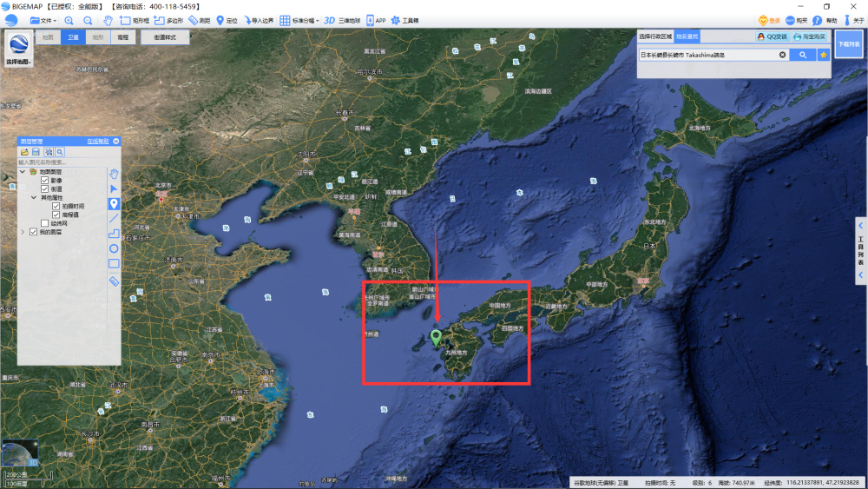868x489 pixels.
Task: Choose the 多边形 polygon selection tool
Action: point(169,21)
